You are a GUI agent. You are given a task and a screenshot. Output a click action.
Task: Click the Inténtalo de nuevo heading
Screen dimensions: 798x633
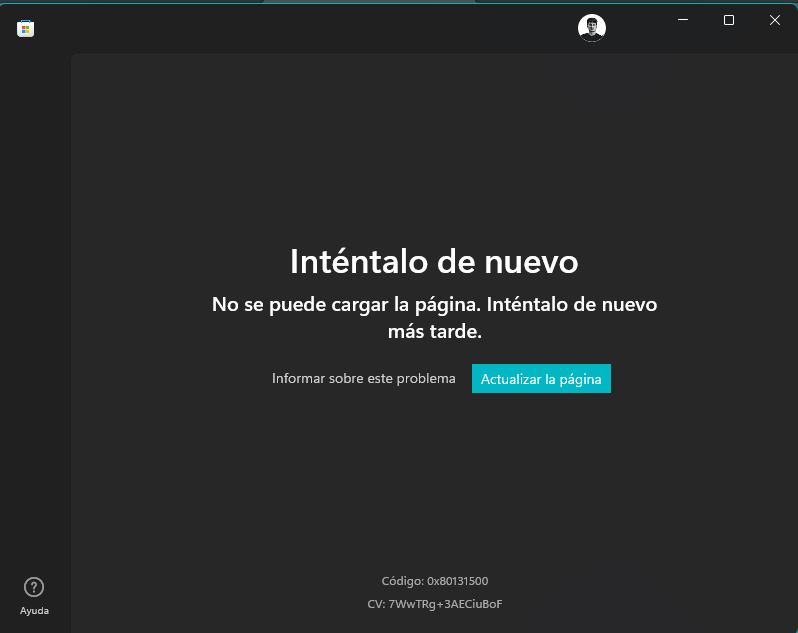(434, 262)
